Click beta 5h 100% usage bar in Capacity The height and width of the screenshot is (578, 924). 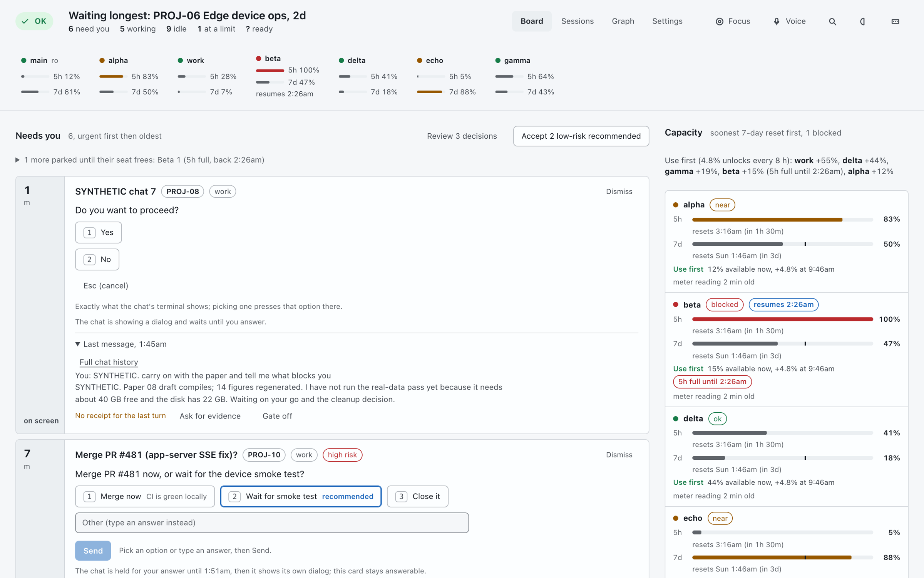point(782,319)
